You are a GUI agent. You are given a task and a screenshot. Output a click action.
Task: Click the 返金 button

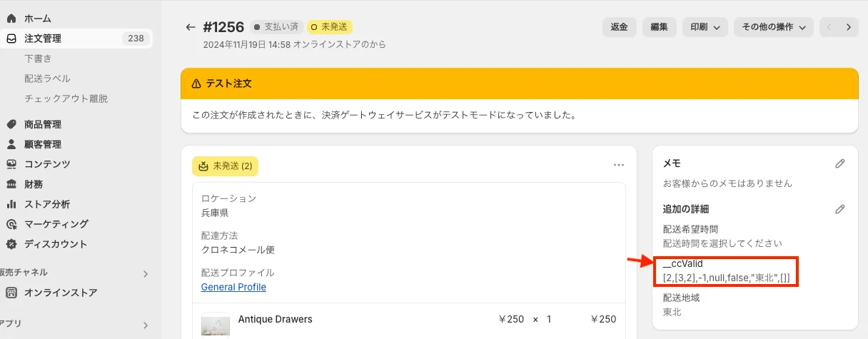(619, 27)
